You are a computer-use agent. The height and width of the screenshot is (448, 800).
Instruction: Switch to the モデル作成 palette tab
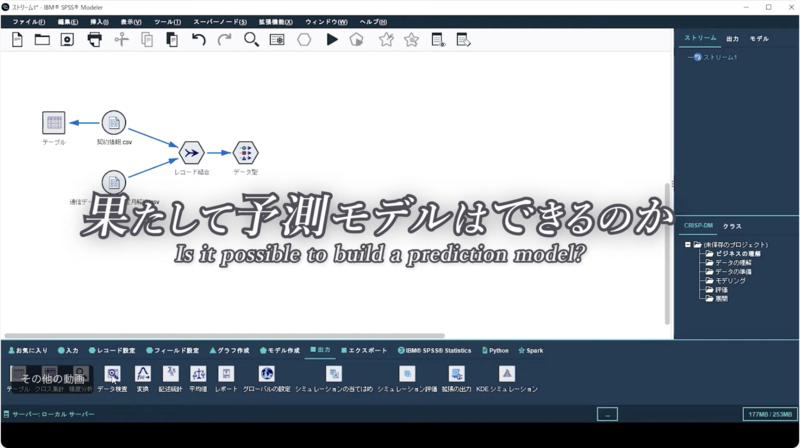pyautogui.click(x=280, y=351)
